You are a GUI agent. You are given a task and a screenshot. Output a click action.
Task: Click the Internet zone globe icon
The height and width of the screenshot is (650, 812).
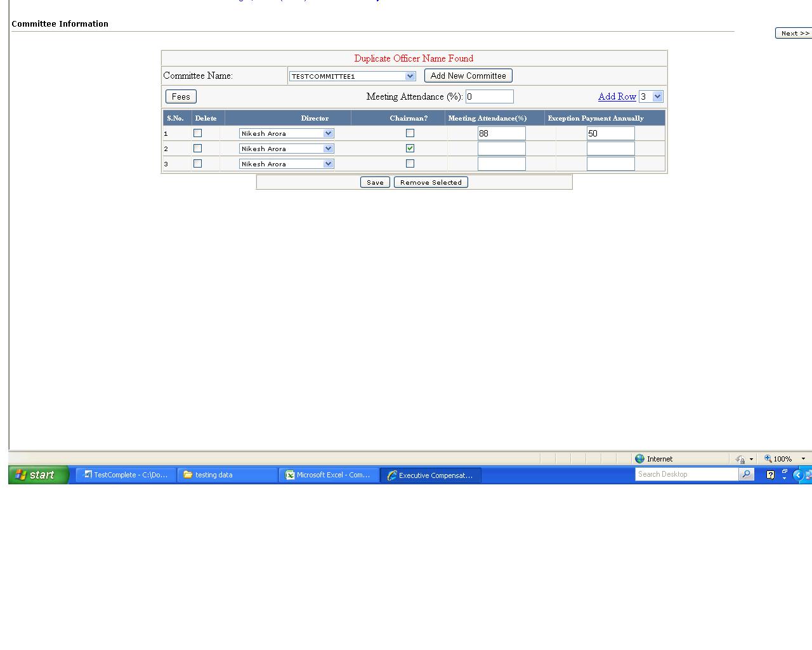(639, 459)
